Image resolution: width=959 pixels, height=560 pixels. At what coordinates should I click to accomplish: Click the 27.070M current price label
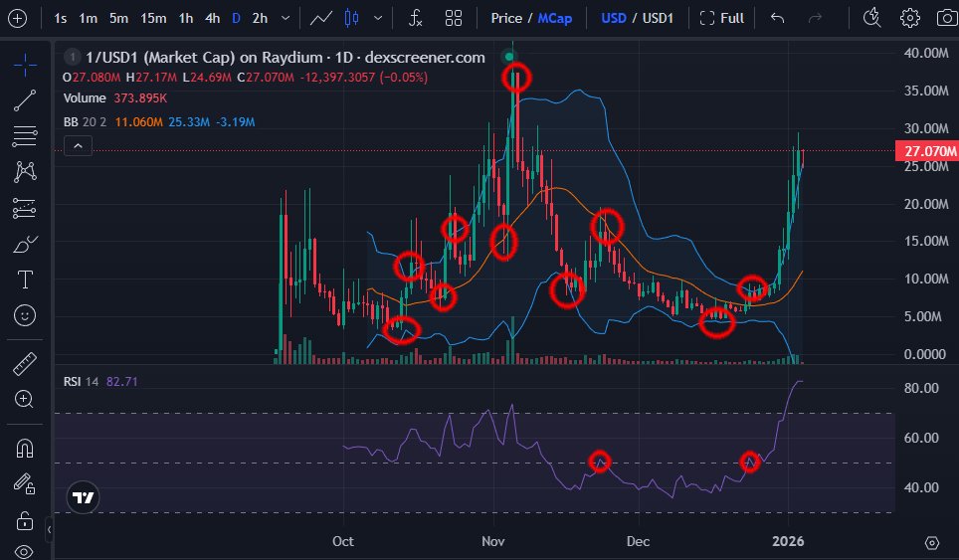pyautogui.click(x=927, y=151)
